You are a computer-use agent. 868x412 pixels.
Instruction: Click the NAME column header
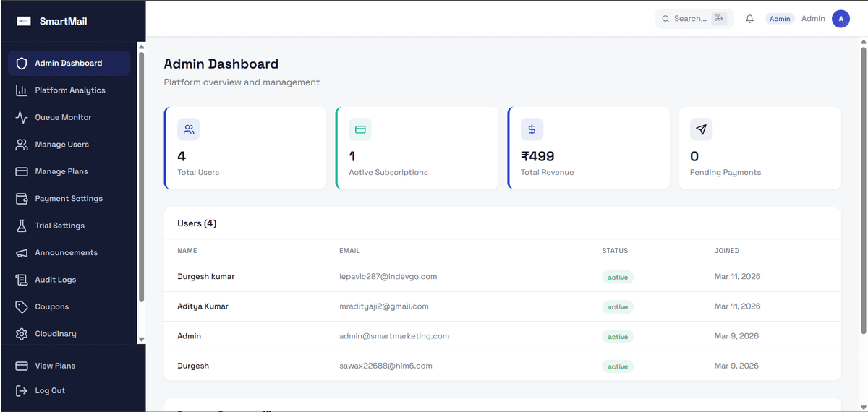pyautogui.click(x=187, y=251)
